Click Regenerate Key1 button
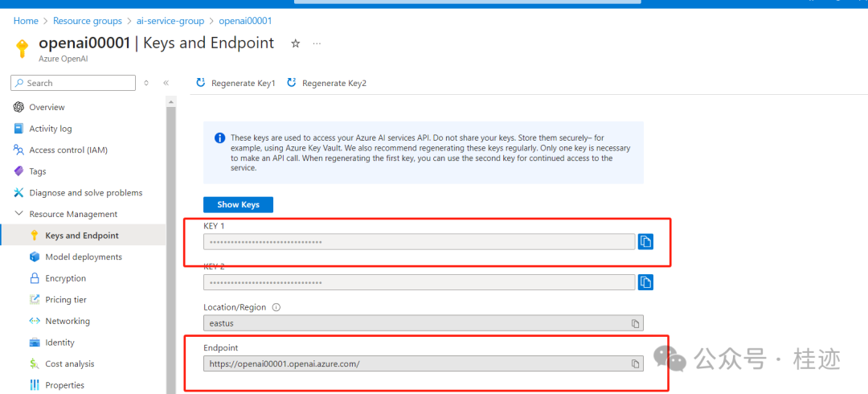 tap(235, 83)
